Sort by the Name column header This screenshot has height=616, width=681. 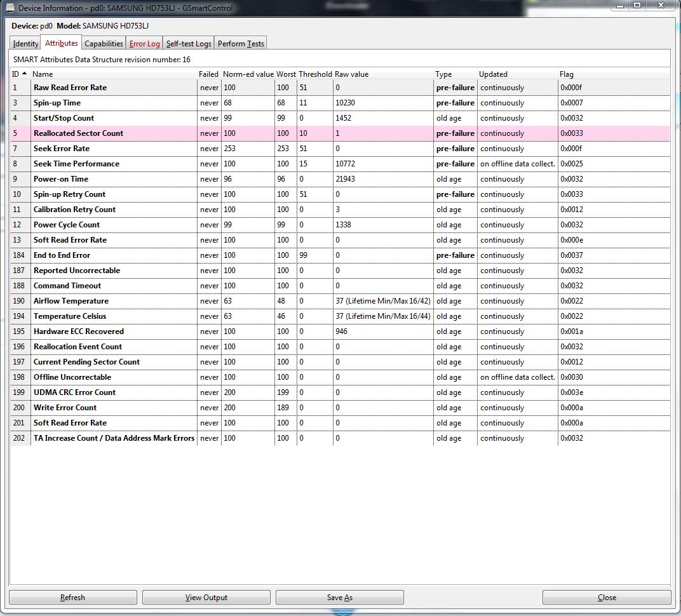(114, 74)
